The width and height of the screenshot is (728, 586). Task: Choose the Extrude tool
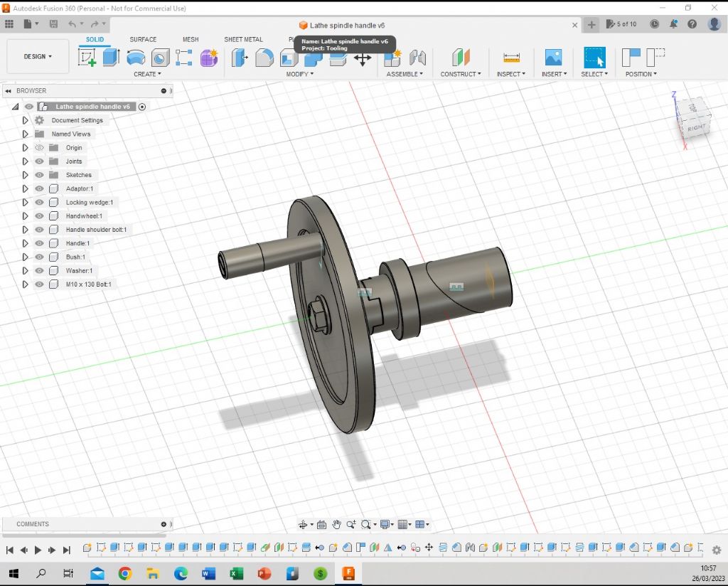[111, 58]
